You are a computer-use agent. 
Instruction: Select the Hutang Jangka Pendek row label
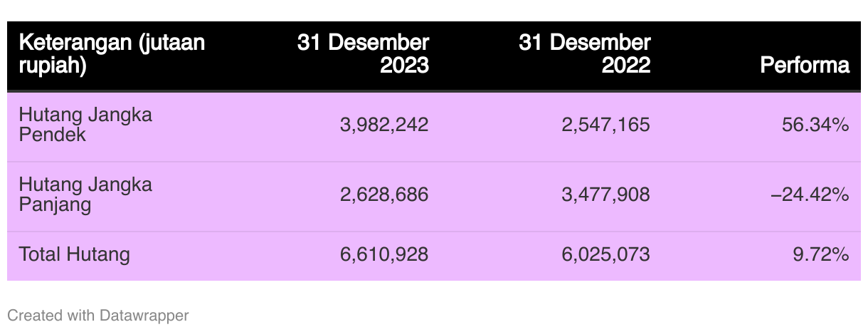click(x=85, y=125)
